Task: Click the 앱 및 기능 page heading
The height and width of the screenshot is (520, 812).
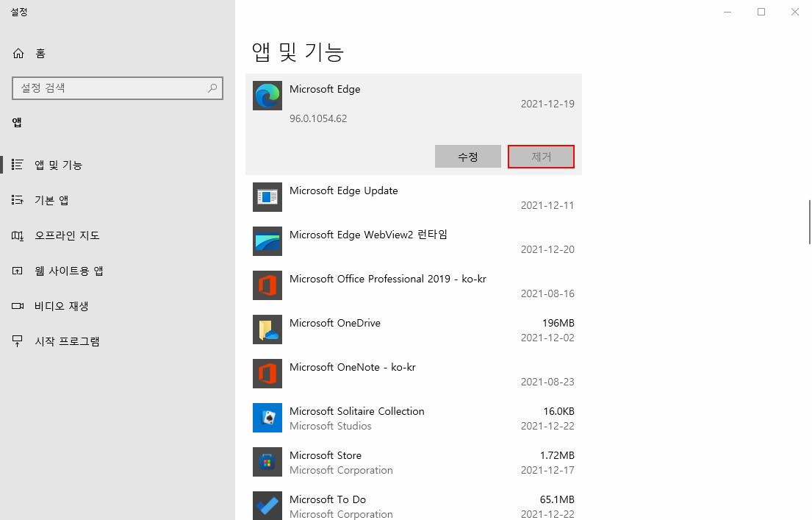Action: tap(298, 51)
